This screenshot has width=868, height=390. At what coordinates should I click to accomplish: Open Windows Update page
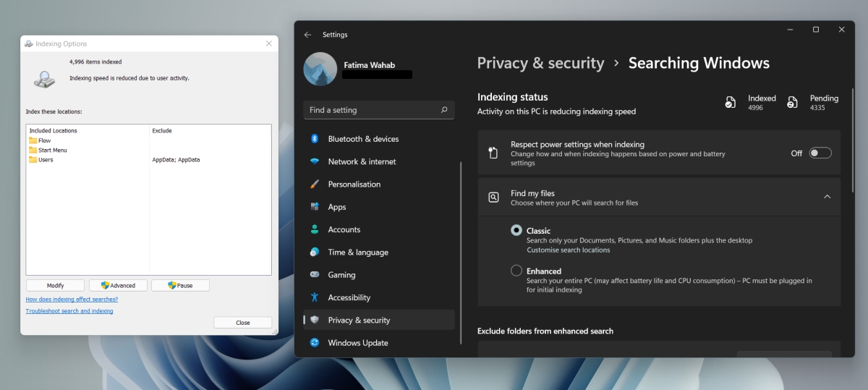[x=379, y=343]
